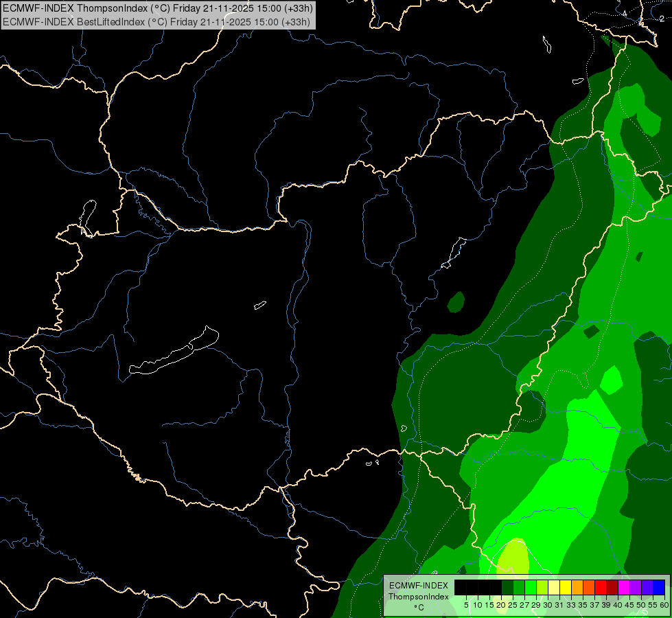Select the purple 45–50 legend swatch
The height and width of the screenshot is (618, 672).
pyautogui.click(x=635, y=587)
